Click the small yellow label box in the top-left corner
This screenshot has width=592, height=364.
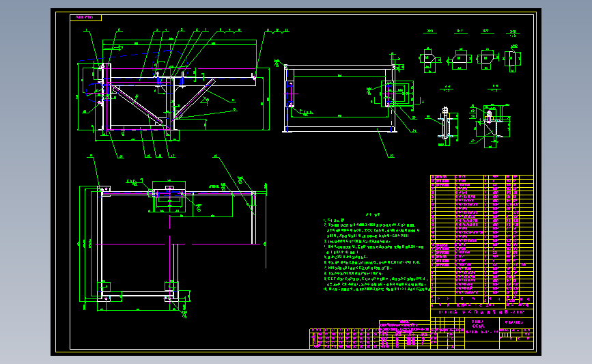86,17
